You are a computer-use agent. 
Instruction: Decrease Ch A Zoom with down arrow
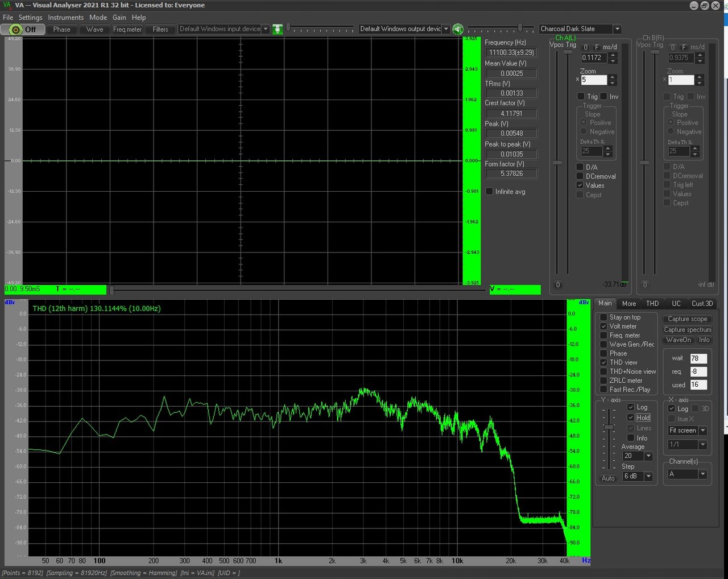pos(613,82)
